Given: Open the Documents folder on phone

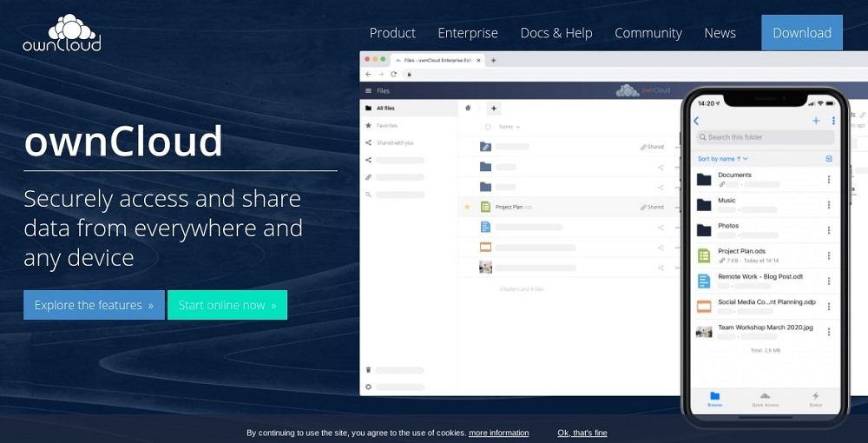Looking at the screenshot, I should (x=765, y=180).
